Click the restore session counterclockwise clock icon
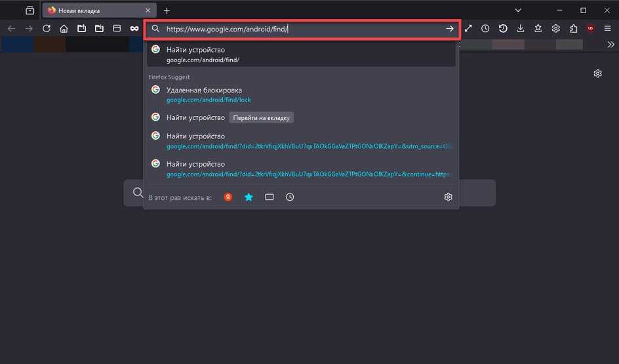 click(x=503, y=28)
